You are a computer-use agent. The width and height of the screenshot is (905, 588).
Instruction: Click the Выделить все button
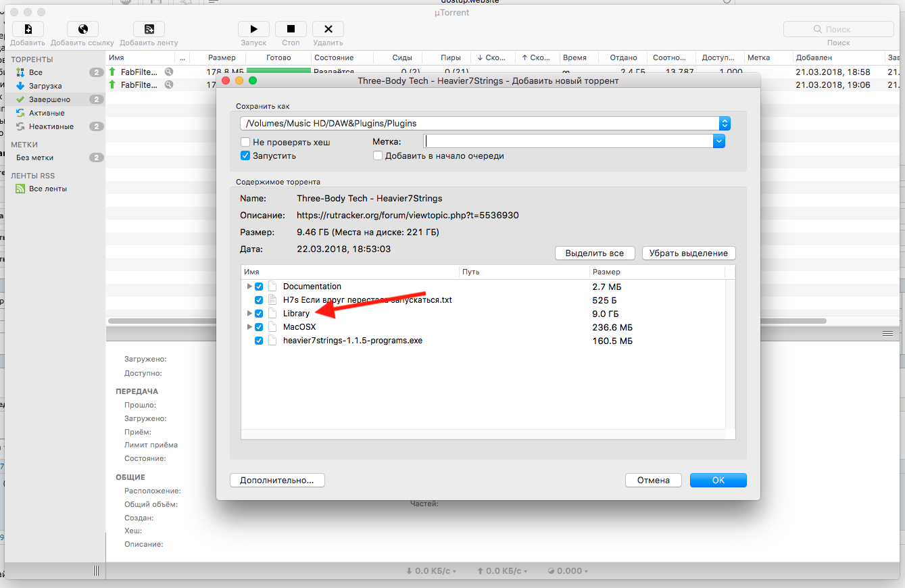[x=595, y=253]
